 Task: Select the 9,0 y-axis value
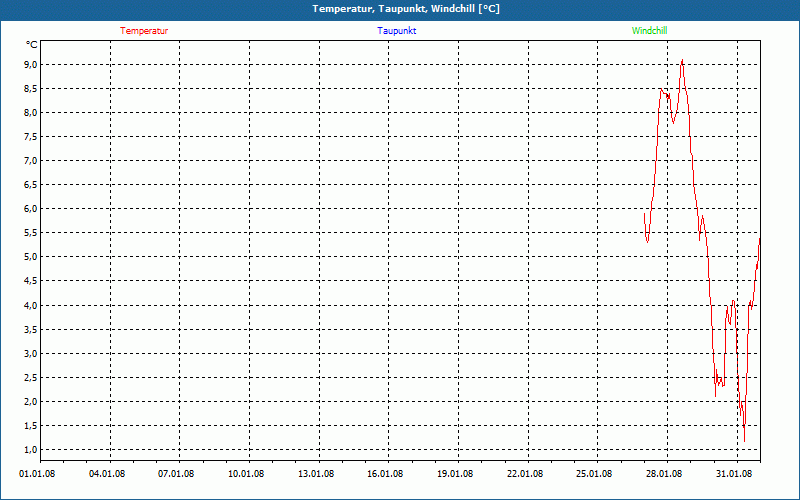click(31, 64)
